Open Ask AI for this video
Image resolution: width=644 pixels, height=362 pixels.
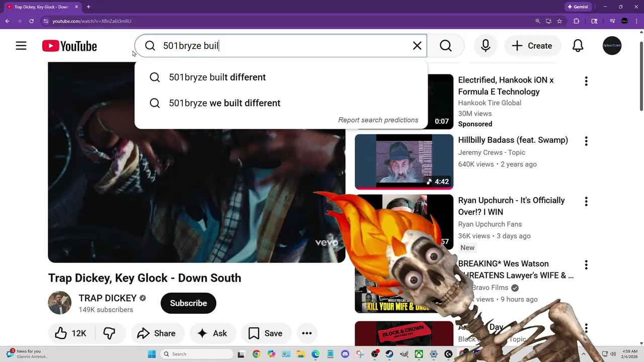(212, 333)
